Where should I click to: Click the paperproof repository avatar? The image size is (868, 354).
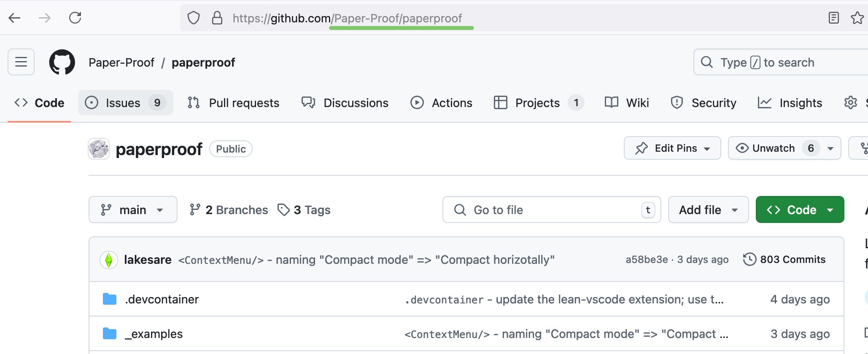99,149
